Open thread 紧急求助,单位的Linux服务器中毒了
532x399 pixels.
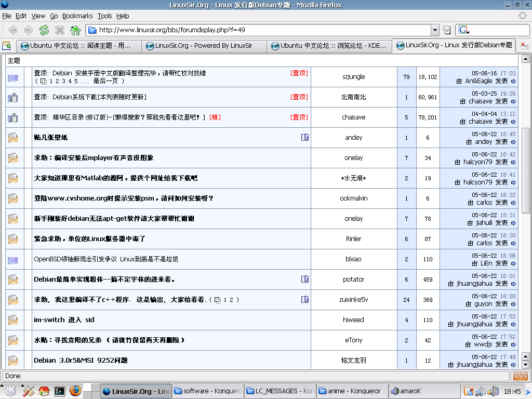tap(89, 239)
